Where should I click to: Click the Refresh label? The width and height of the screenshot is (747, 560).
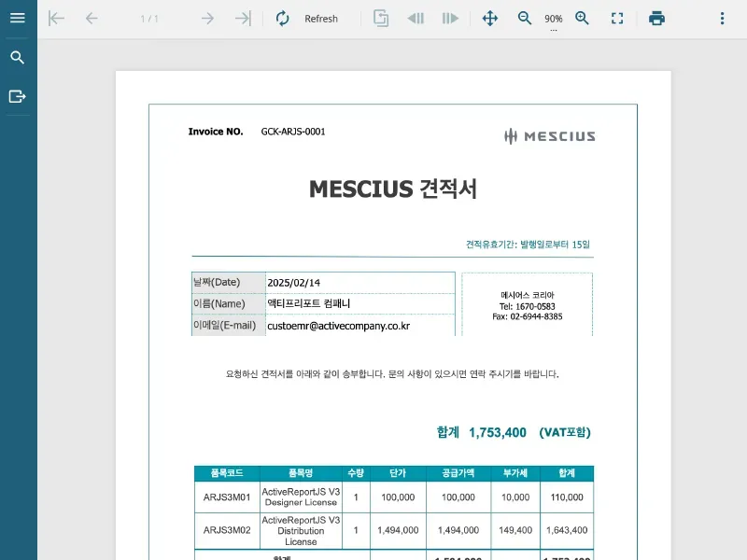click(321, 19)
